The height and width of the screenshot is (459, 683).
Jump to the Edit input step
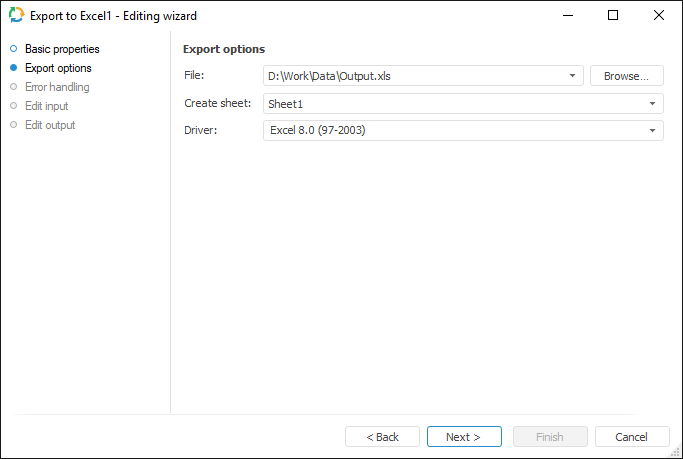46,106
